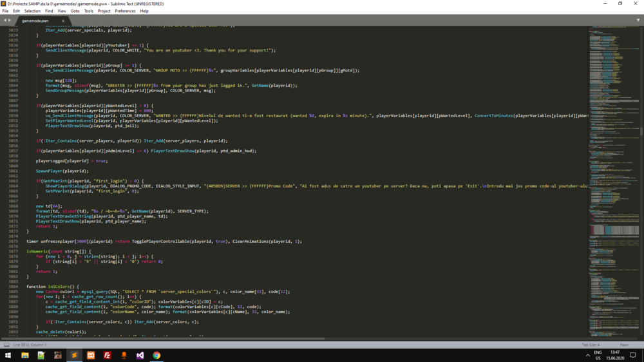Click timer unfreezeplayer line 3875
This screenshot has height=362, width=644.
[x=164, y=241]
